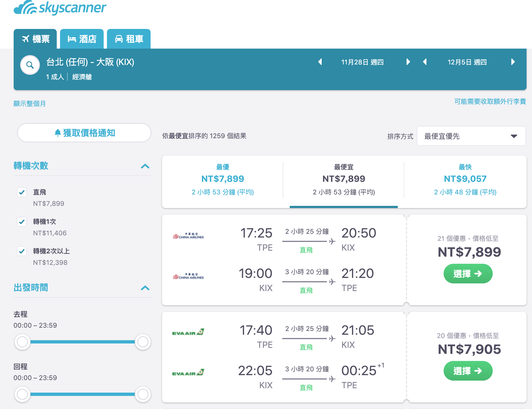Click the 台北 (任何) - 大阪 (KIX) route text
Viewport: 532px width, 409px height.
click(90, 62)
